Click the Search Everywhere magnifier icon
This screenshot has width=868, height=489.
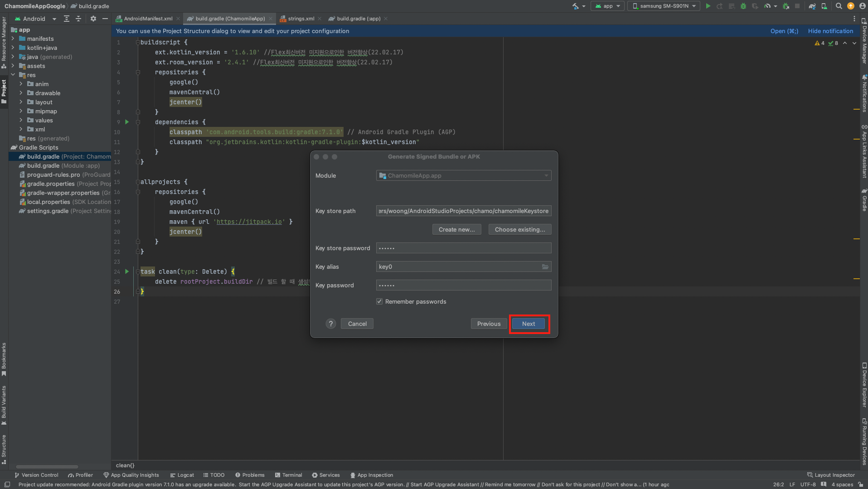pos(839,6)
